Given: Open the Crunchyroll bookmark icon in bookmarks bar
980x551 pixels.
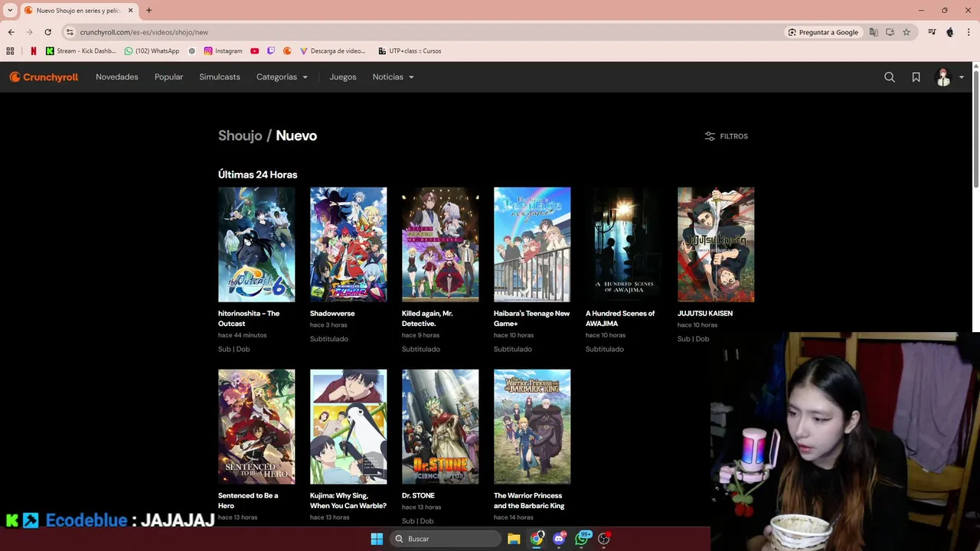Looking at the screenshot, I should click(287, 51).
